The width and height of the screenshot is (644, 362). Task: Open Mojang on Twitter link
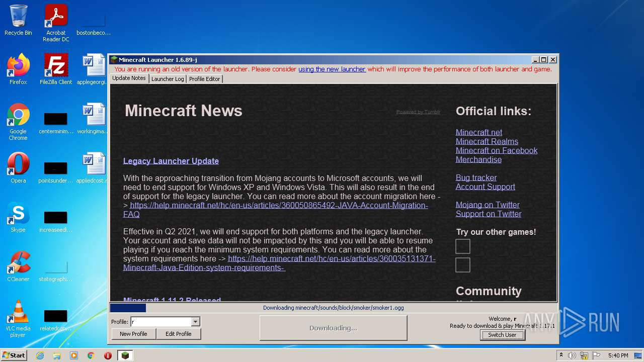point(488,205)
